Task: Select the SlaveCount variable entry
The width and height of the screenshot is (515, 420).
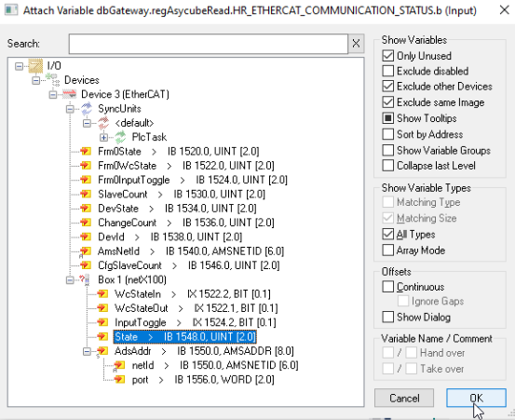Action: click(182, 194)
